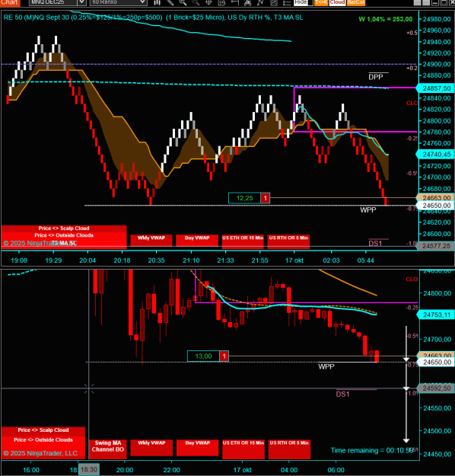Click US RTH OR 5 Min in lower chart
The image size is (455, 476).
pos(289,448)
